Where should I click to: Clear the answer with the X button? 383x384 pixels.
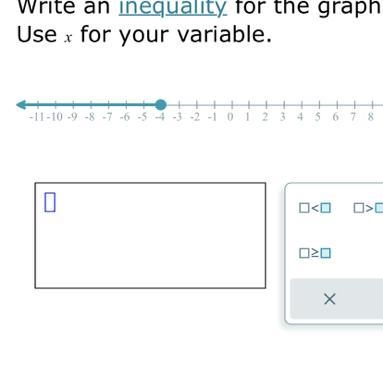(x=330, y=299)
